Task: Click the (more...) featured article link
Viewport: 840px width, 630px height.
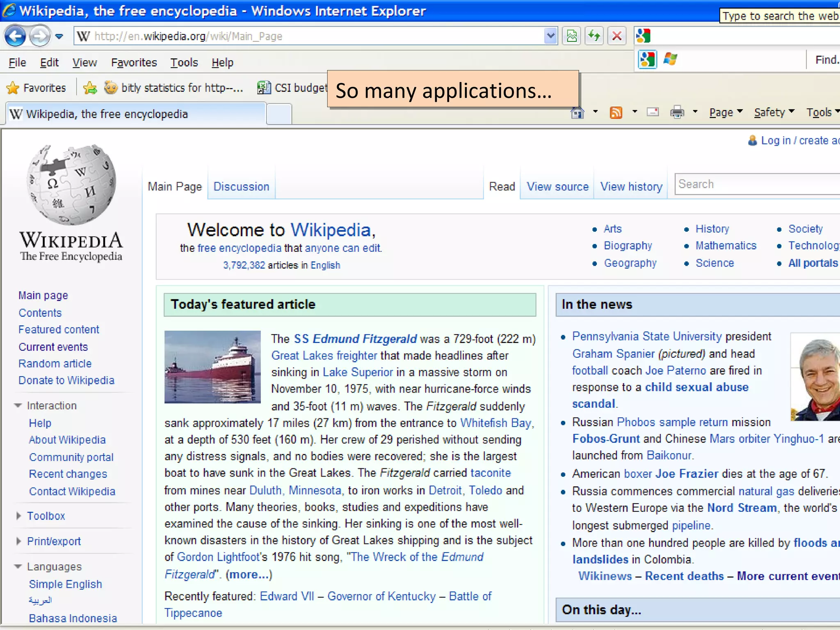Action: point(249,575)
